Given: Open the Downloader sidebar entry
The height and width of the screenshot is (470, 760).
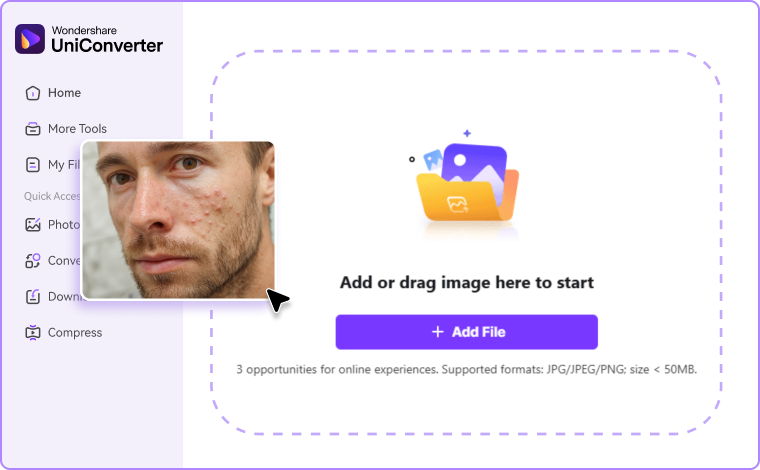Looking at the screenshot, I should coord(65,297).
